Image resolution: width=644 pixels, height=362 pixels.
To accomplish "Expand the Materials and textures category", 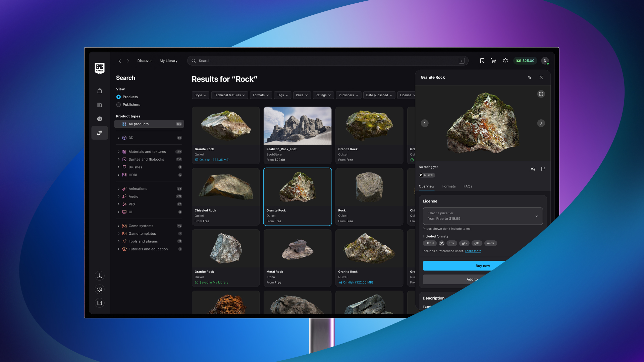I will point(118,152).
